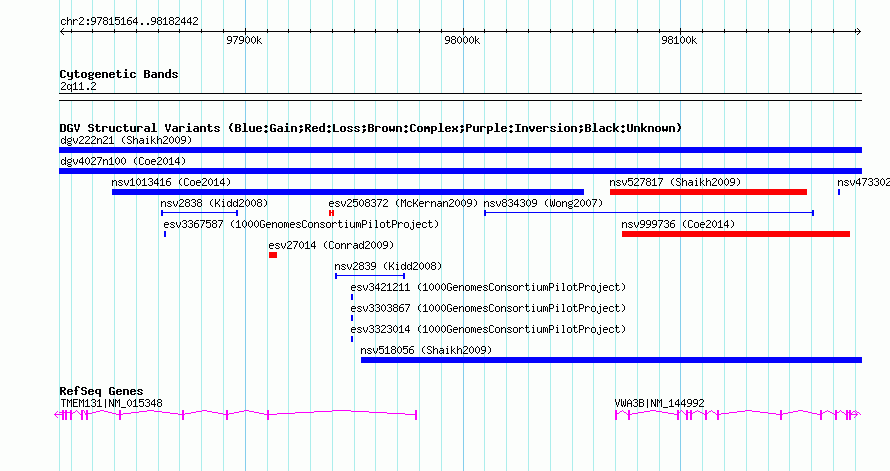This screenshot has width=890, height=471.
Task: Open the nsv2839 (Kidd2008) label
Action: point(388,266)
